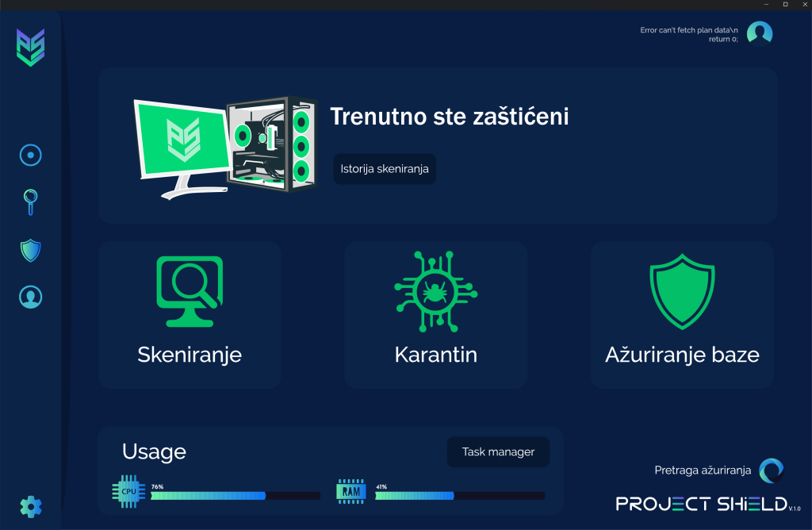Viewport: 812px width, 530px height.
Task: Click the profile avatar at top right
Action: coord(759,33)
